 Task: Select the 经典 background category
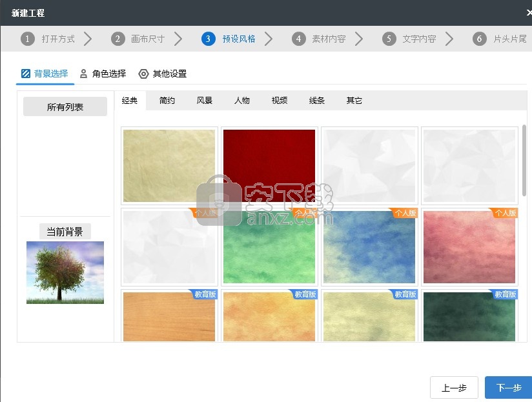(x=130, y=100)
